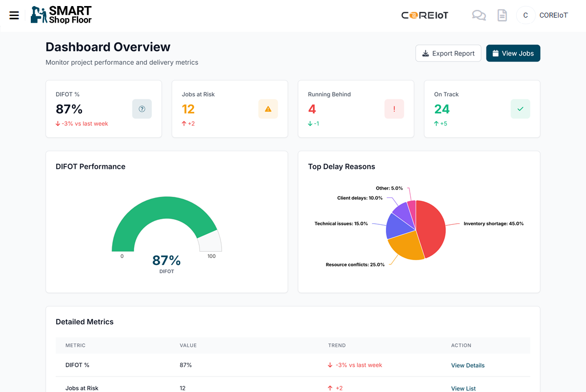Open the COREIoT username menu
586x392 pixels.
[554, 15]
